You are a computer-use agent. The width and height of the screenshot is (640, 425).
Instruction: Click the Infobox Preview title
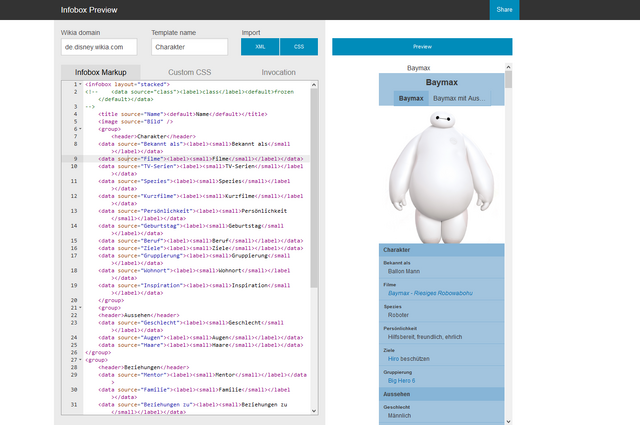point(89,10)
